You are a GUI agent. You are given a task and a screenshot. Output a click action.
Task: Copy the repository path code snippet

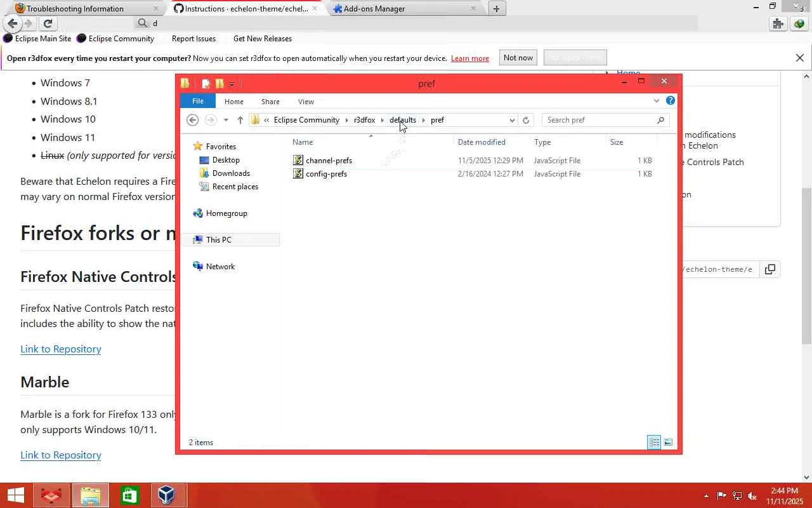point(769,269)
